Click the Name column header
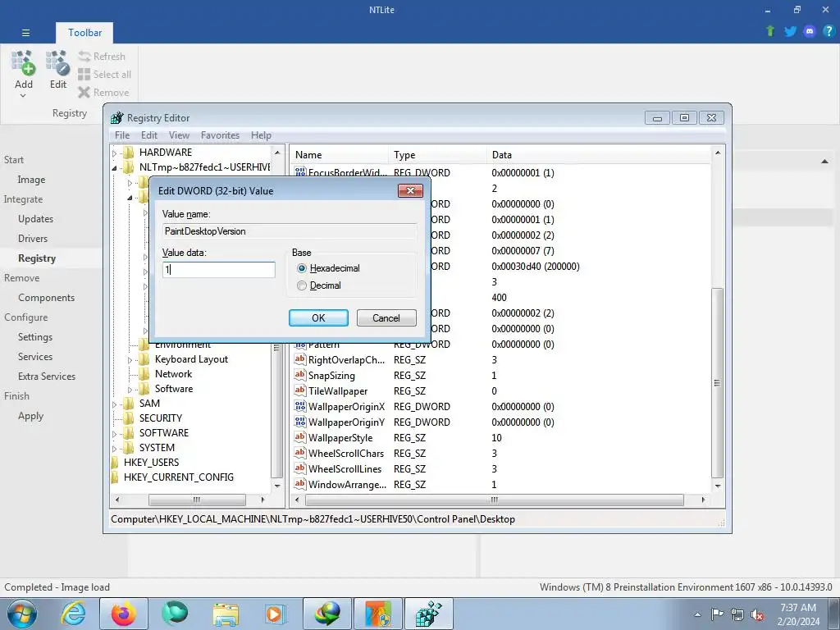This screenshot has height=630, width=840. (x=339, y=155)
